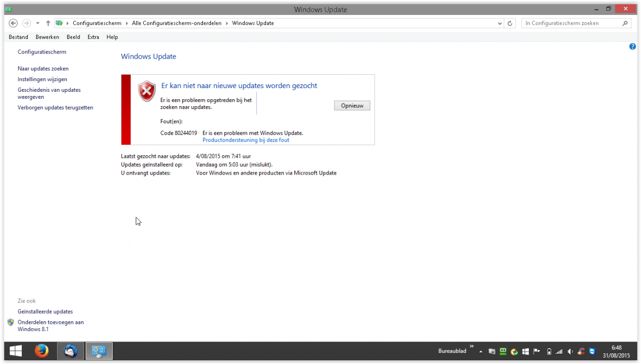This screenshot has height=364, width=641.
Task: Click the yellow shield checkmark tray icon
Action: click(x=514, y=352)
